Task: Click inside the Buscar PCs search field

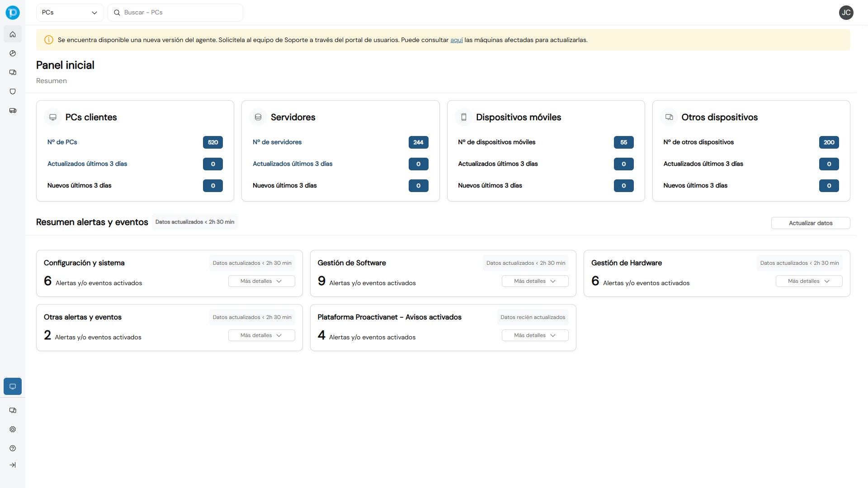Action: [x=175, y=12]
